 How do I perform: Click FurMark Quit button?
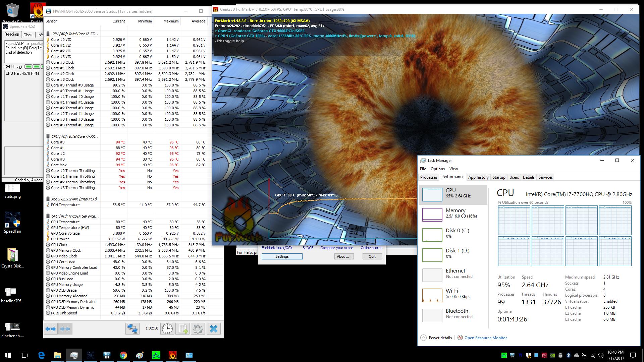[372, 256]
